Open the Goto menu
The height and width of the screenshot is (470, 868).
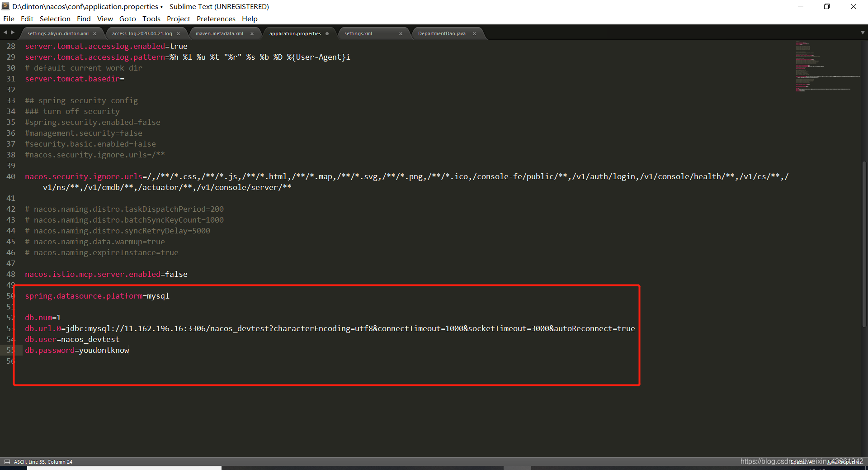127,19
